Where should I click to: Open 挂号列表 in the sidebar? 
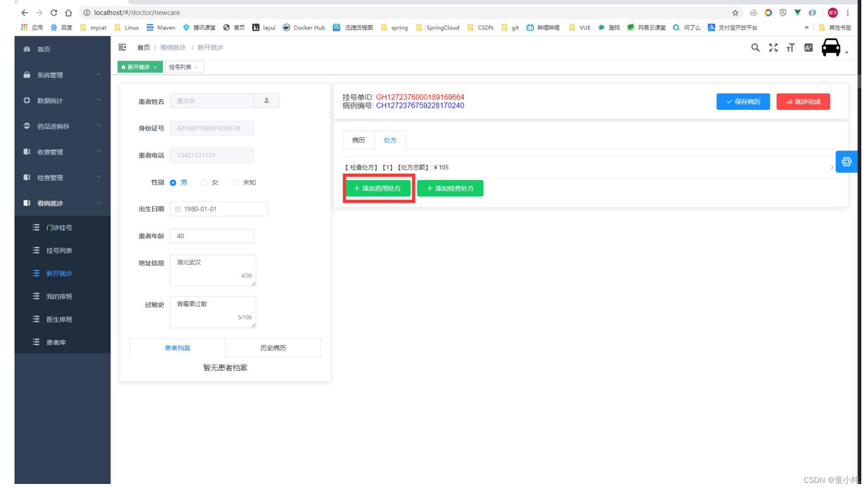coord(62,250)
